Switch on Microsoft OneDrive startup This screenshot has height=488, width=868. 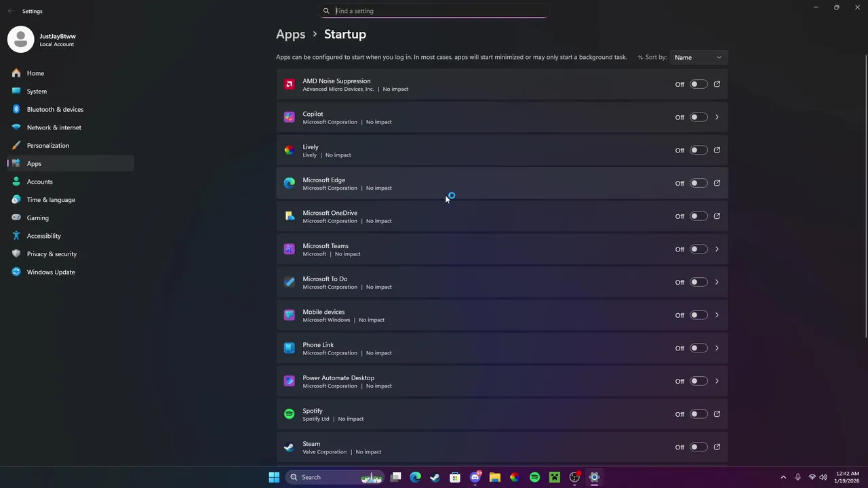click(698, 216)
